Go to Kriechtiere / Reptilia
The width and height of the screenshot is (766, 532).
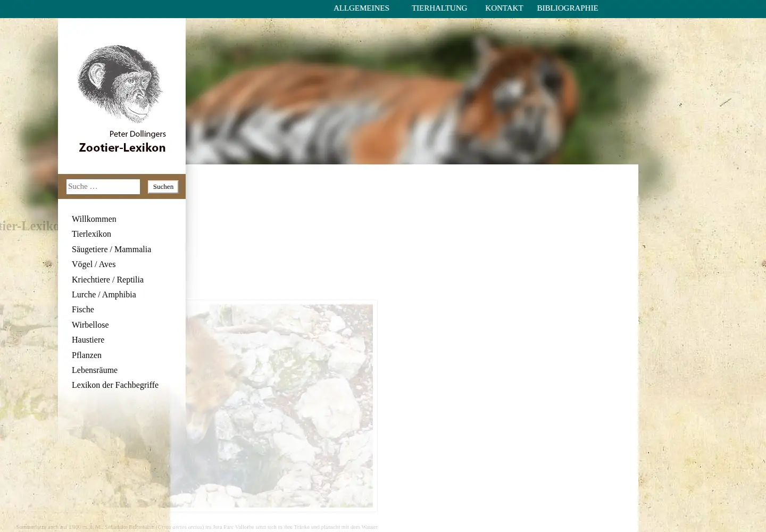click(107, 280)
